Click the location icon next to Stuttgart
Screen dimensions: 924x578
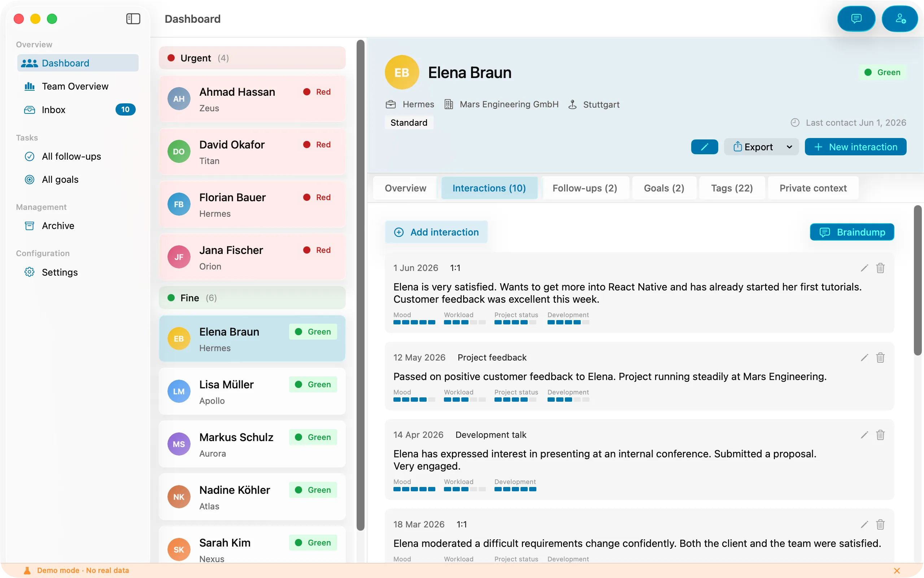pyautogui.click(x=572, y=104)
